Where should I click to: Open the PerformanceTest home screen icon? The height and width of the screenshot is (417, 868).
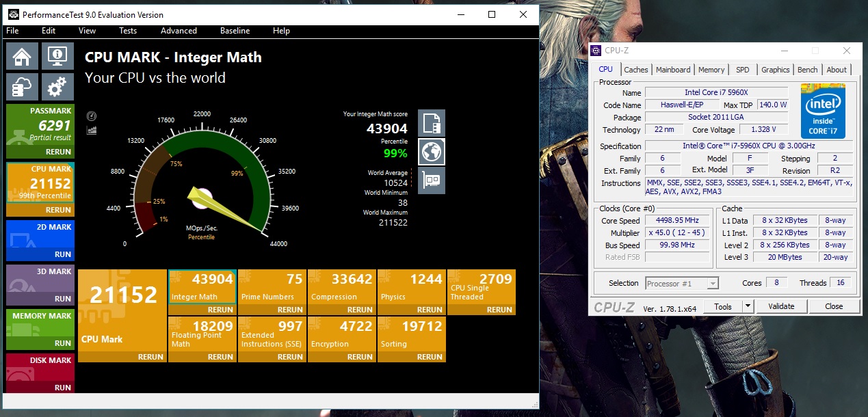(23, 56)
